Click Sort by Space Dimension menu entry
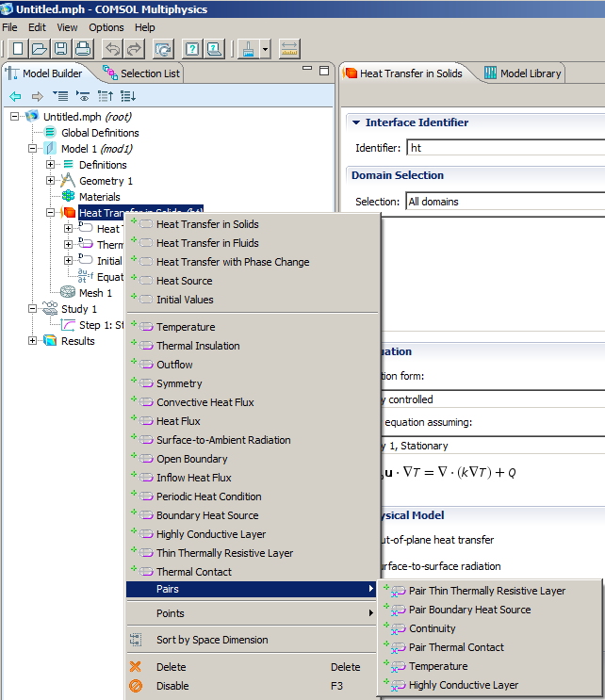 point(212,640)
